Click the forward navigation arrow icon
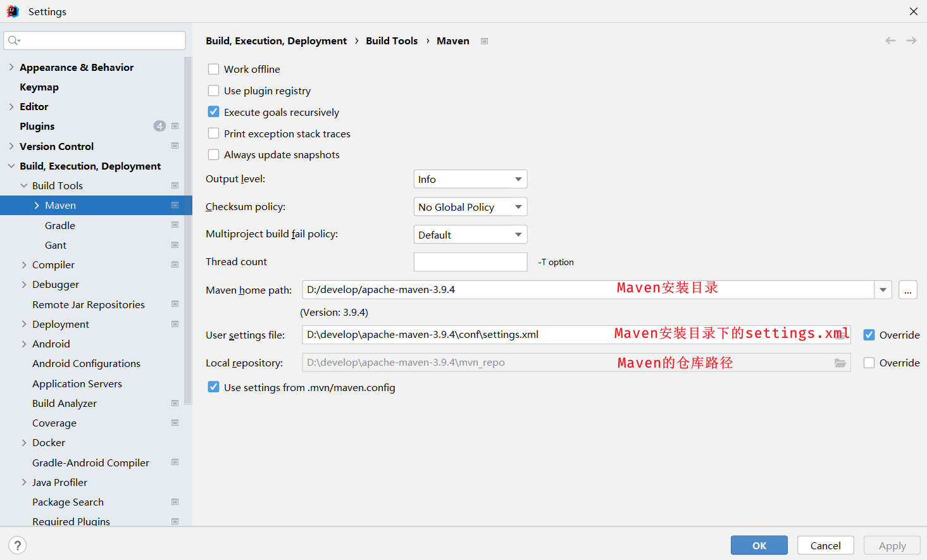Viewport: 927px width, 560px height. pos(911,40)
